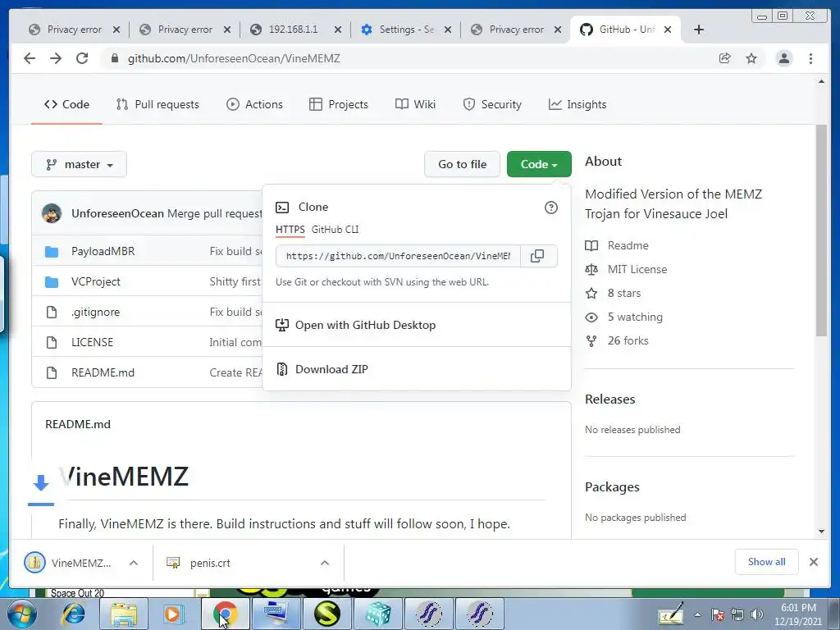Open the LICENSE file
Screen dimensions: 840x630
[92, 342]
